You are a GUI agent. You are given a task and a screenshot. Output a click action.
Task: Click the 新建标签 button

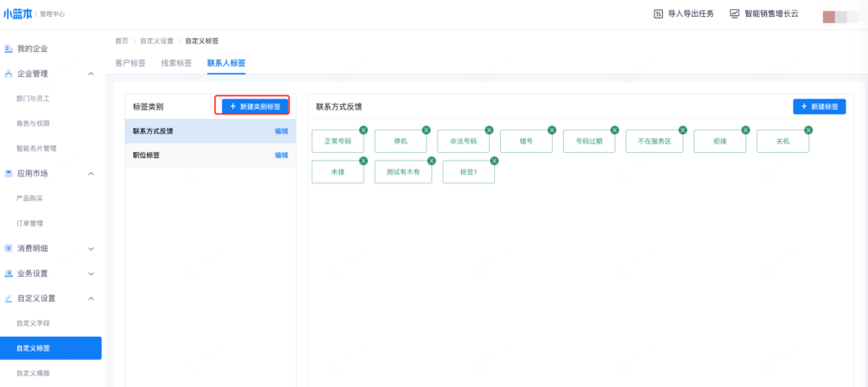[x=820, y=106]
